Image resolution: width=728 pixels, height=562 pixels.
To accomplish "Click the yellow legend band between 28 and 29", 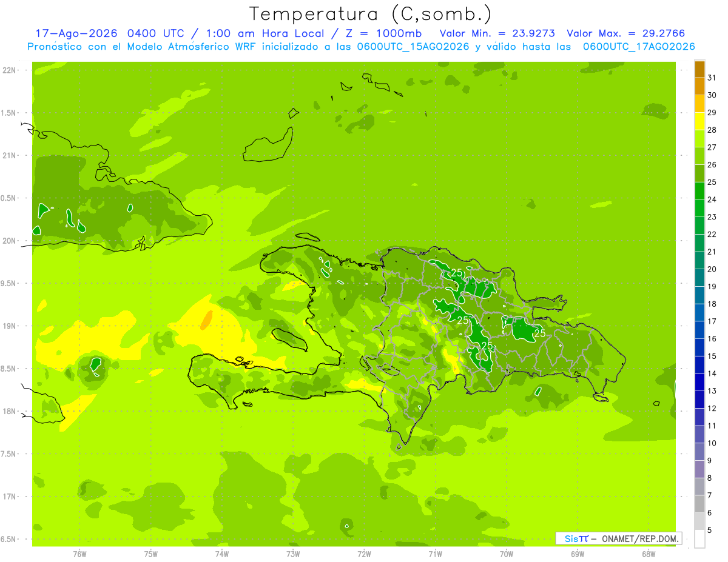I will point(699,121).
